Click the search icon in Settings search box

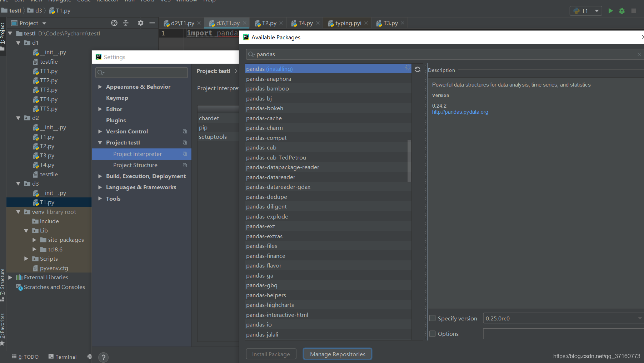point(101,73)
